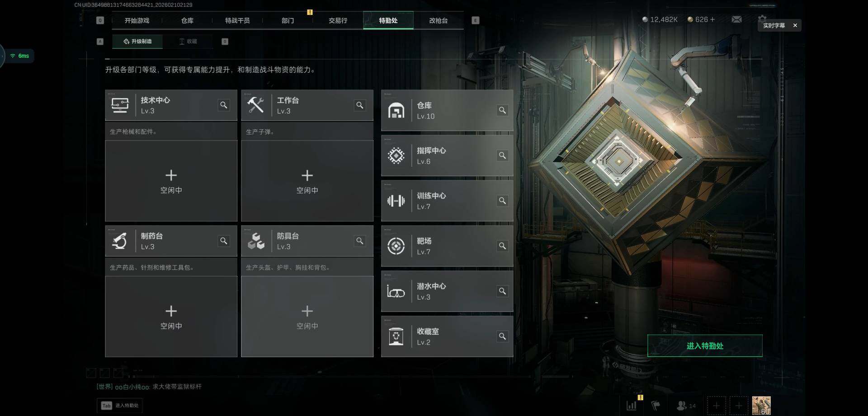The height and width of the screenshot is (416, 868).
Task: Open the 改枪台 tab
Action: tap(438, 20)
